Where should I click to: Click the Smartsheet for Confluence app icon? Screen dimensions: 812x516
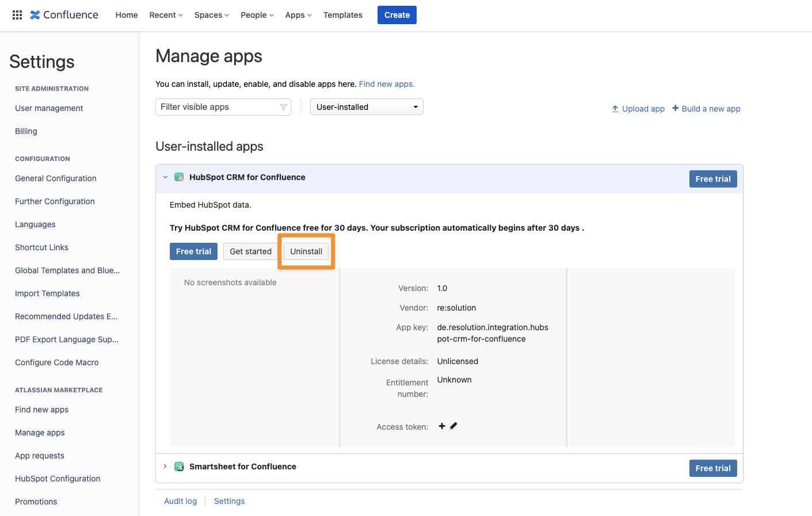point(179,467)
